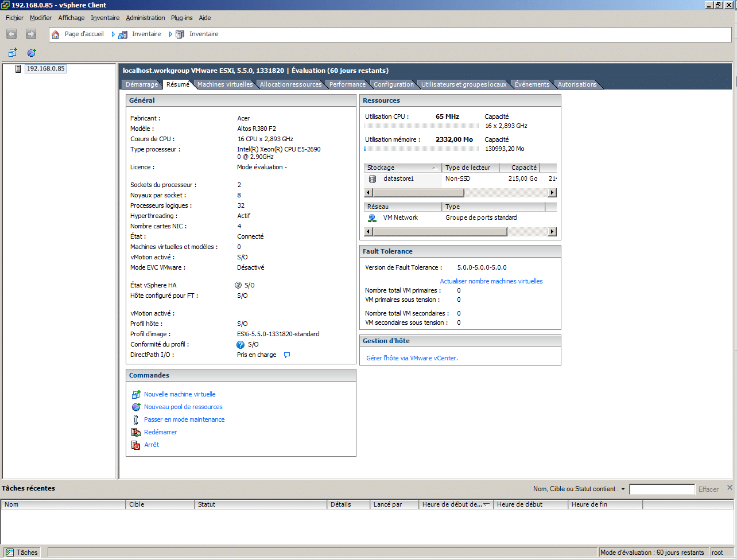Select host icon for 192.168.0.85 in tree

18,69
